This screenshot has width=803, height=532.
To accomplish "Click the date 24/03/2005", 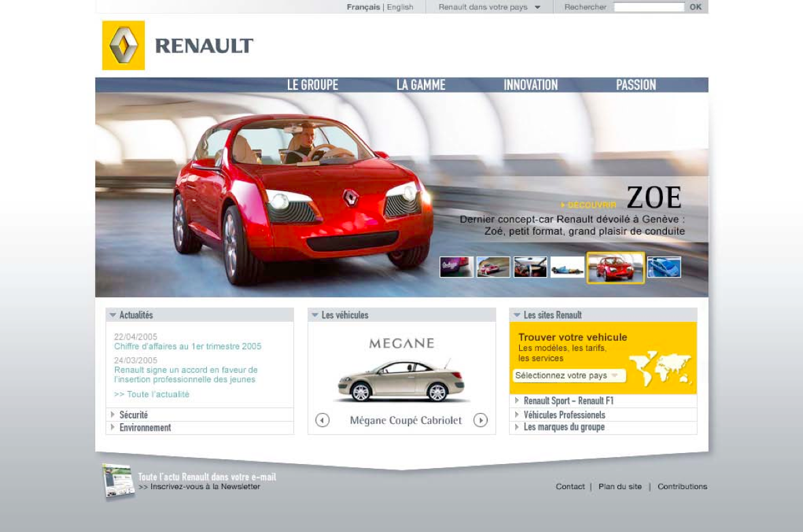I will [x=135, y=361].
